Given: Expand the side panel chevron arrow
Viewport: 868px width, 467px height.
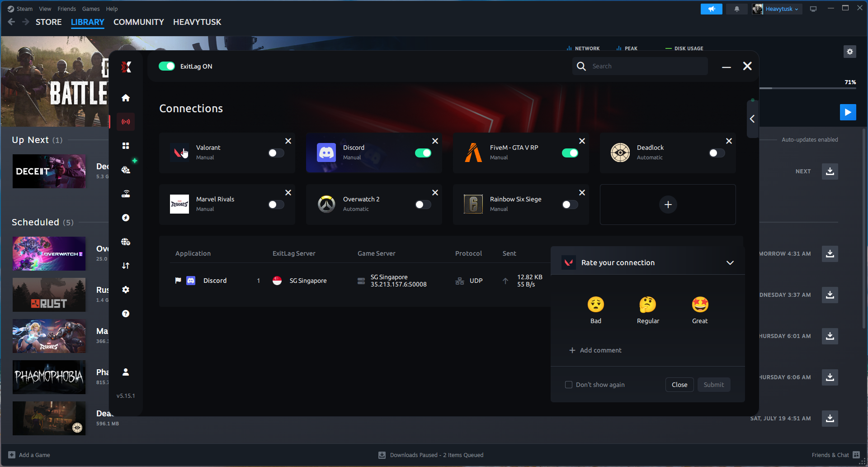Looking at the screenshot, I should pos(752,119).
